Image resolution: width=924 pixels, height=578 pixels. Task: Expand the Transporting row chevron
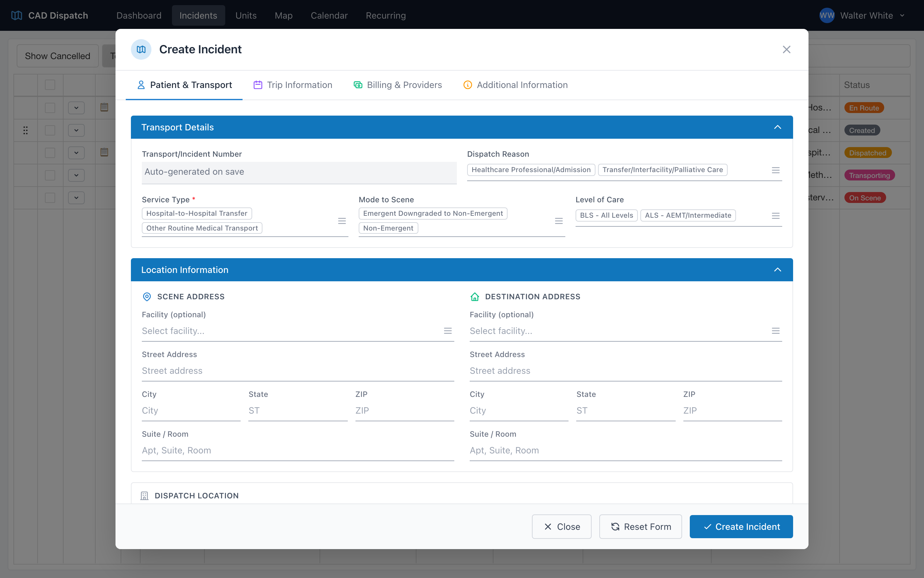click(x=76, y=175)
